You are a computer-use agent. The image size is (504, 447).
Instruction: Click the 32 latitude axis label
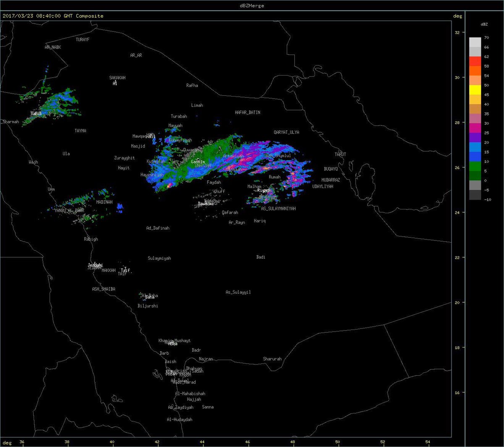coord(457,33)
